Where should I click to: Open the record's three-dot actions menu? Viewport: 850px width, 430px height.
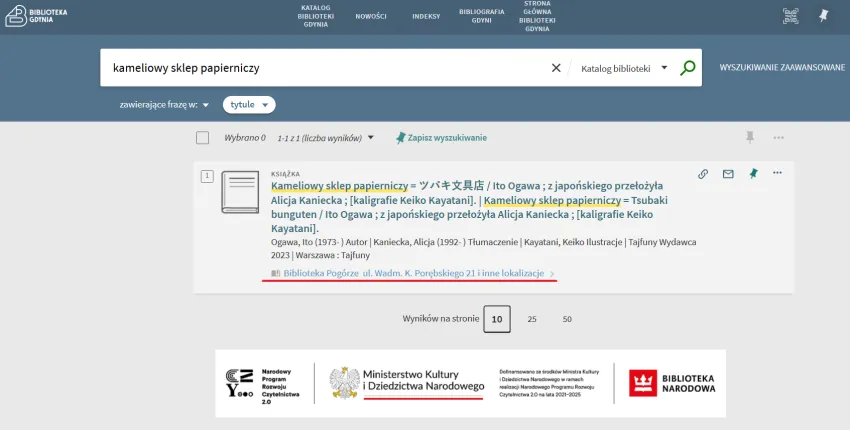tap(778, 173)
